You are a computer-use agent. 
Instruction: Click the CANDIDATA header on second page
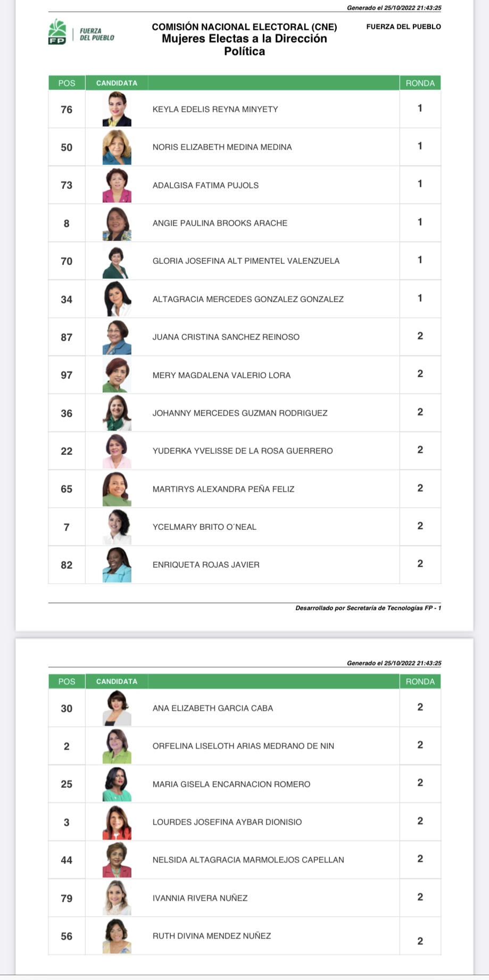[117, 682]
